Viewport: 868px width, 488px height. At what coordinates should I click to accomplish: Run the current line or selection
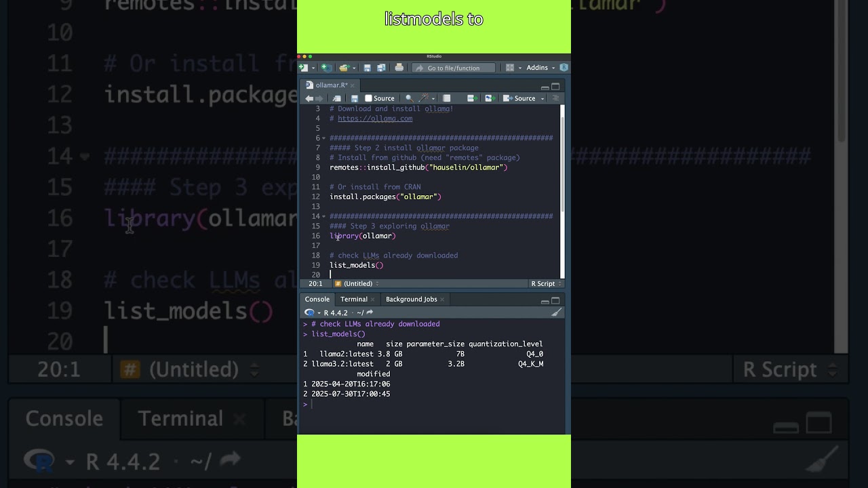[x=473, y=98]
